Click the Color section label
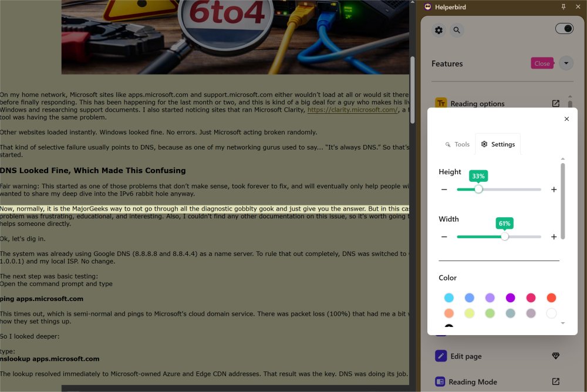Viewport: 587px width, 392px height. coord(447,278)
